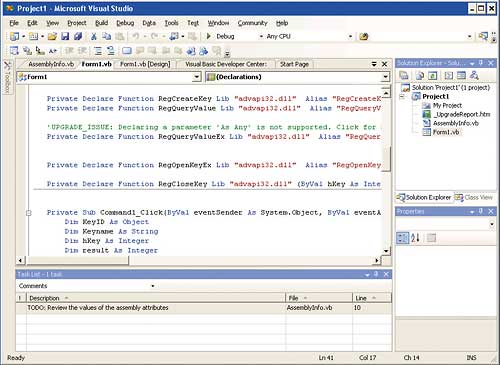Click the code editor horizontal scrollbar thumb
Screen dimensions: 500x365
(x=77, y=260)
